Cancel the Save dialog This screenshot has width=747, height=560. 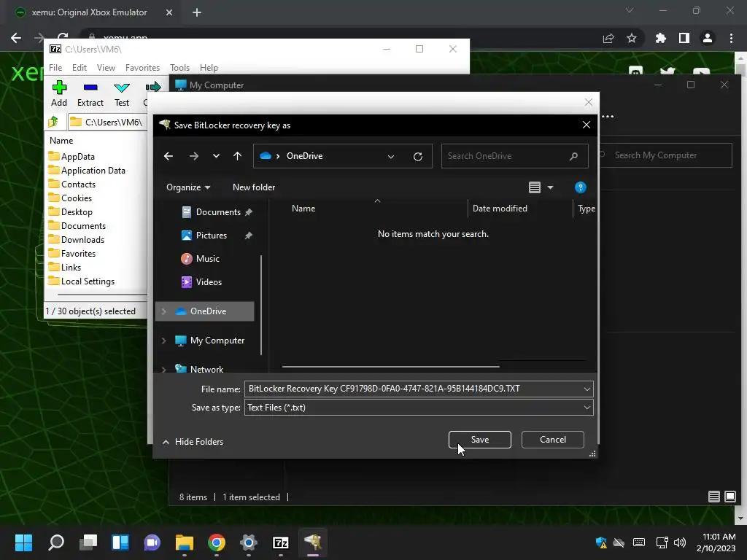coord(553,440)
